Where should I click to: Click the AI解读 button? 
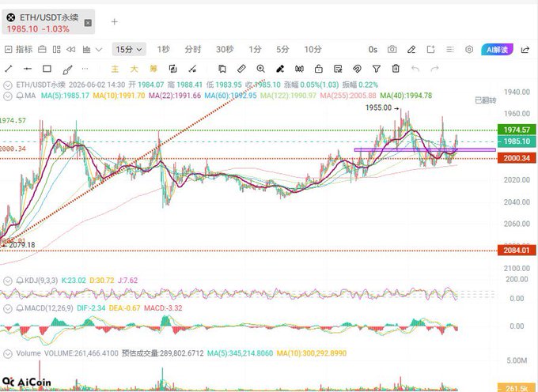pos(497,50)
